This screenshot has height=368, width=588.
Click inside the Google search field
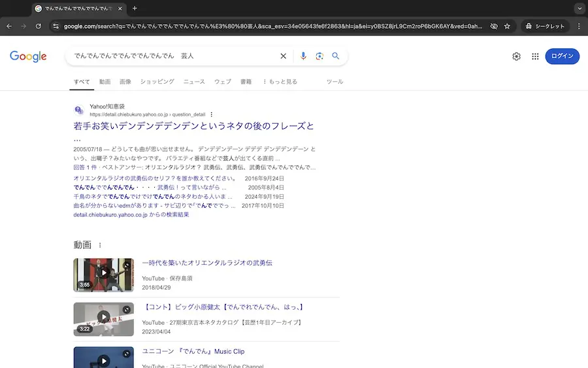click(x=170, y=56)
